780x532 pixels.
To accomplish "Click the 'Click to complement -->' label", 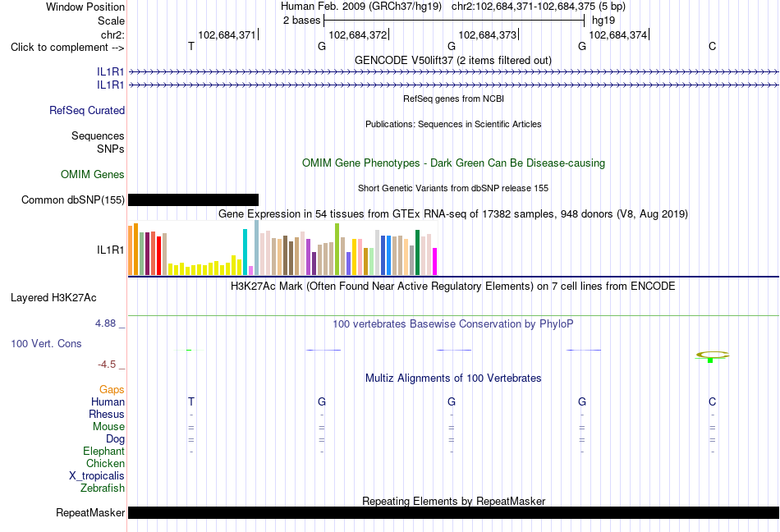I will click(x=67, y=48).
